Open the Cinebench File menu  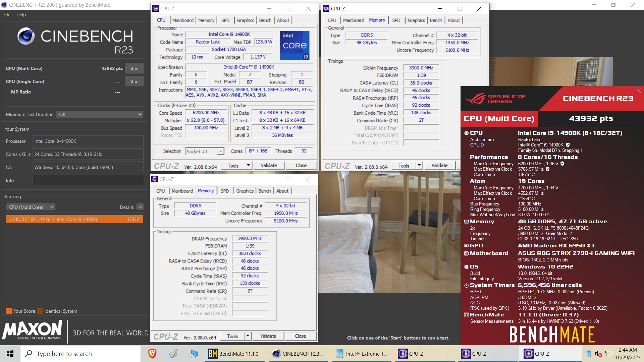coord(7,14)
